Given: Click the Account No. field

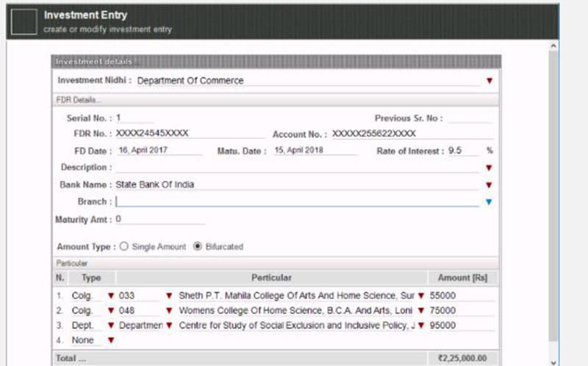Looking at the screenshot, I should click(412, 134).
